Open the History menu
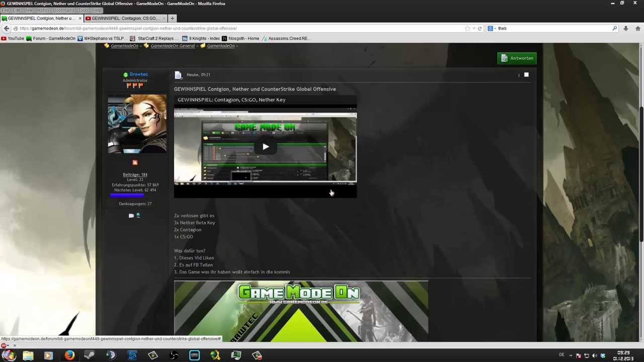Screen dimensions: 644x362 [x=43, y=10]
